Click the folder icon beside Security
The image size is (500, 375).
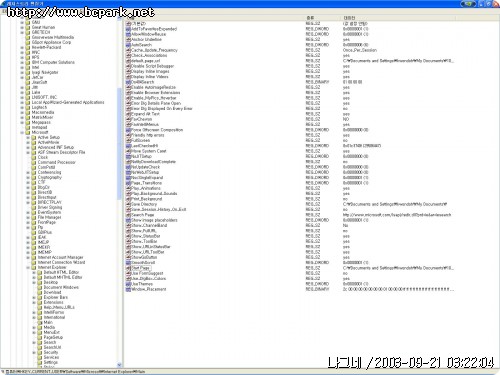[40, 352]
